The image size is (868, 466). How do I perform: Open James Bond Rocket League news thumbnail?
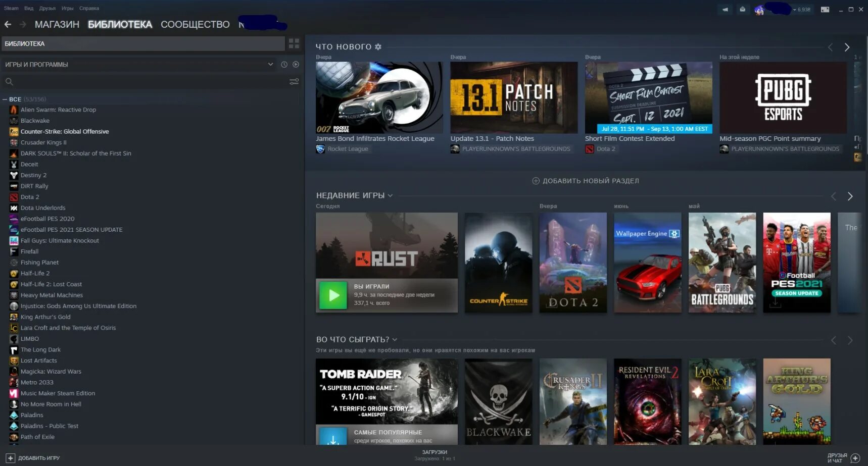click(x=379, y=97)
